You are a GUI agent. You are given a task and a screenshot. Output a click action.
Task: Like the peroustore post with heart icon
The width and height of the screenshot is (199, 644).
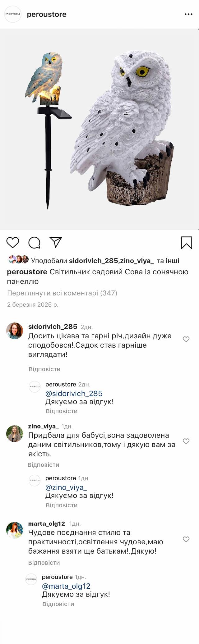coord(13,242)
